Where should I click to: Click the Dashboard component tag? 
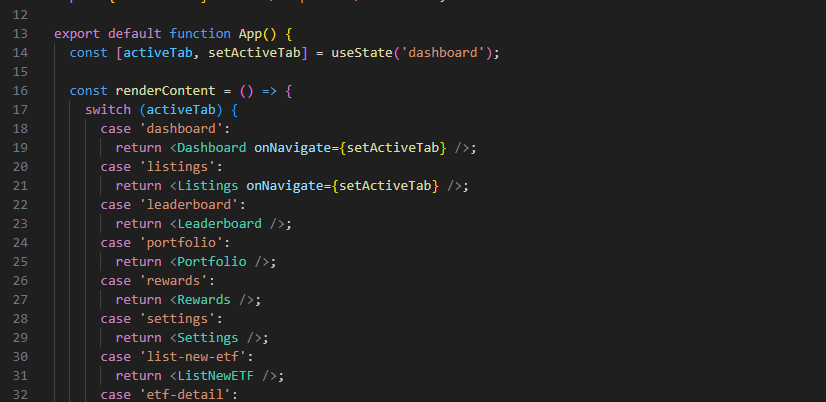212,148
